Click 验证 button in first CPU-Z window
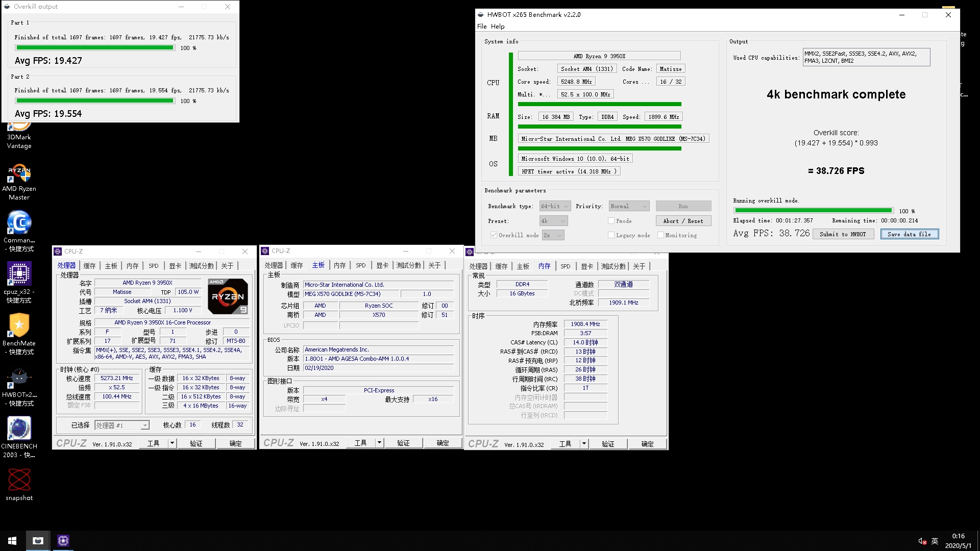 [x=196, y=443]
